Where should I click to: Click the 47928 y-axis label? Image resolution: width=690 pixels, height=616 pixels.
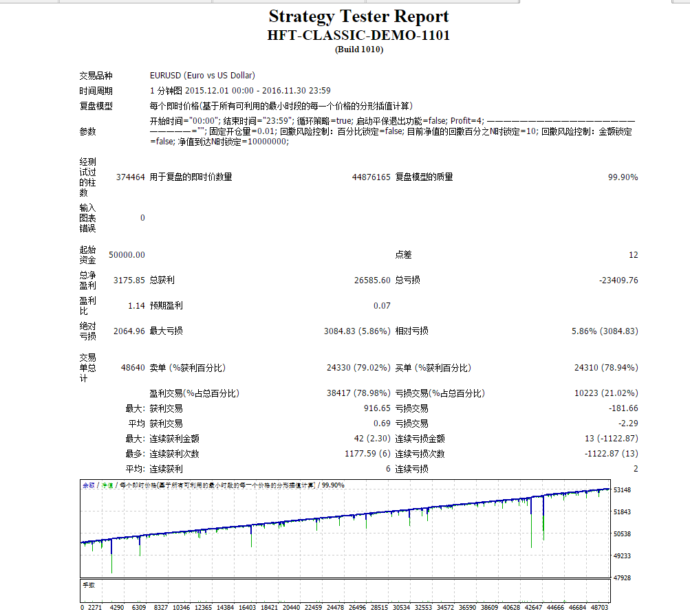622,577
